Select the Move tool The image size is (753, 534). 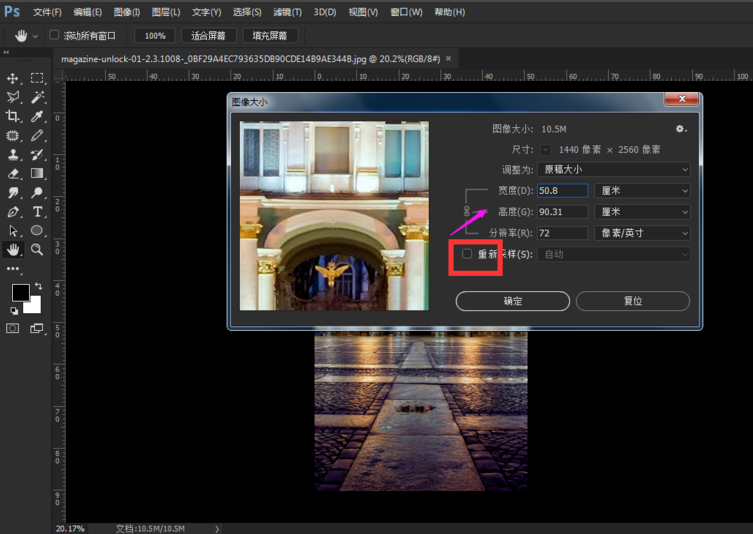13,78
